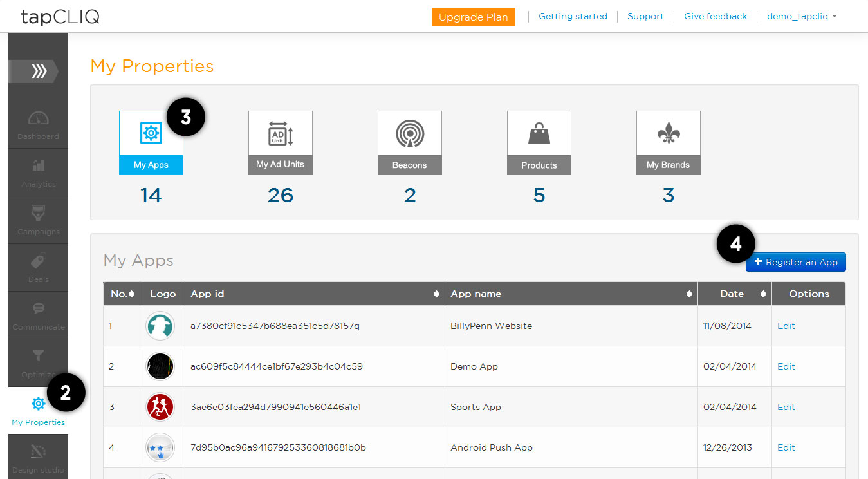Click the date 11/08/2014
Image resolution: width=868 pixels, height=479 pixels.
click(x=727, y=326)
